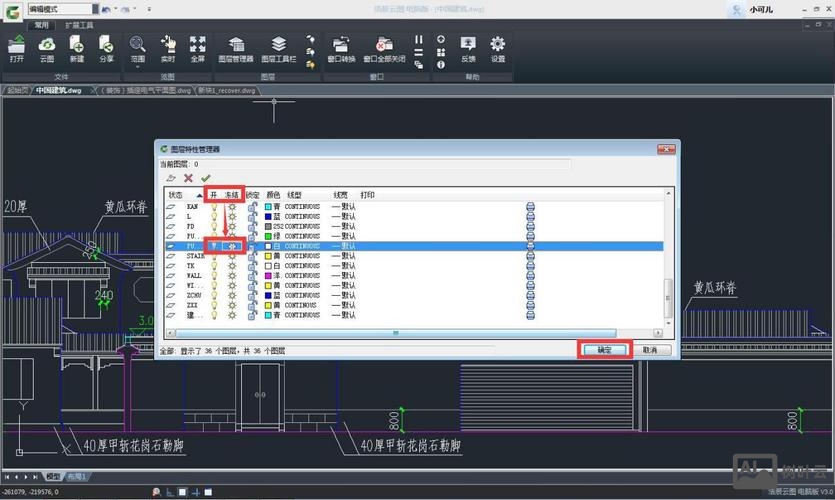Viewport: 835px width, 500px height.
Task: Open the 新块1_recover.dwg document tab
Action: (227, 91)
